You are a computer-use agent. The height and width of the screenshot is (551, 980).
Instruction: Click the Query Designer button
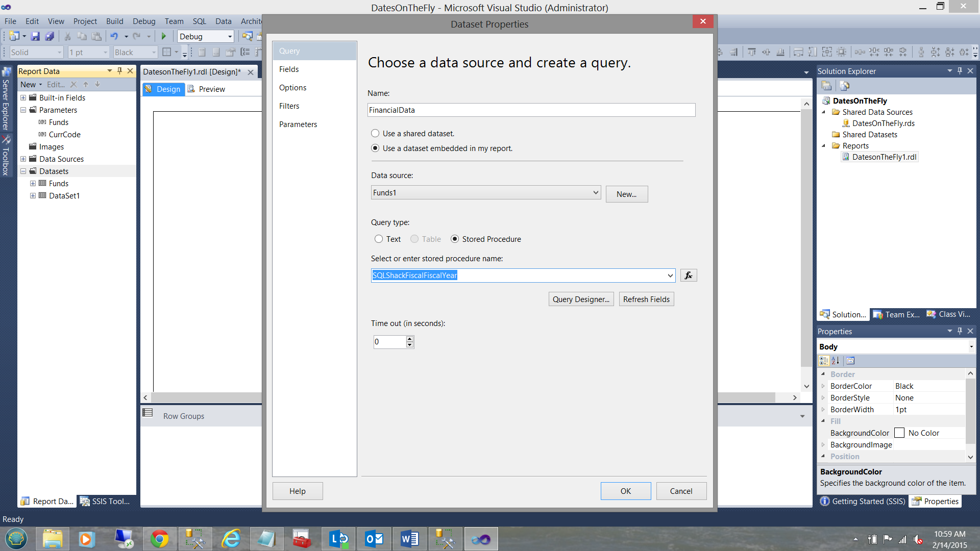tap(581, 299)
